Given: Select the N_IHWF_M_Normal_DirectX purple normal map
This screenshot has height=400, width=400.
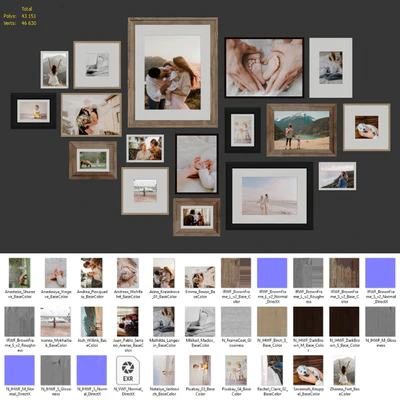Looking at the screenshot, I should pyautogui.click(x=19, y=370).
